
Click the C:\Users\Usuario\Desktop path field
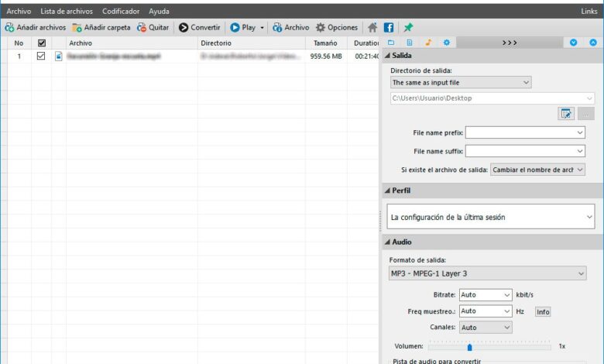(492, 98)
